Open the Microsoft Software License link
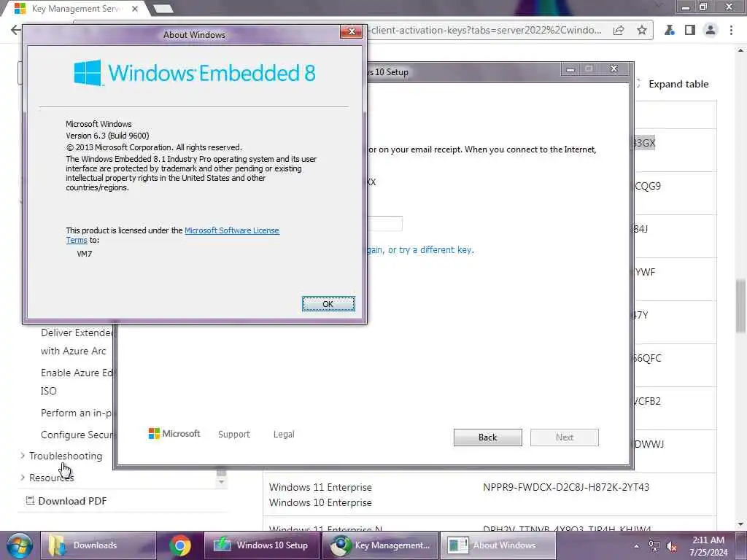Image resolution: width=747 pixels, height=560 pixels. (231, 230)
